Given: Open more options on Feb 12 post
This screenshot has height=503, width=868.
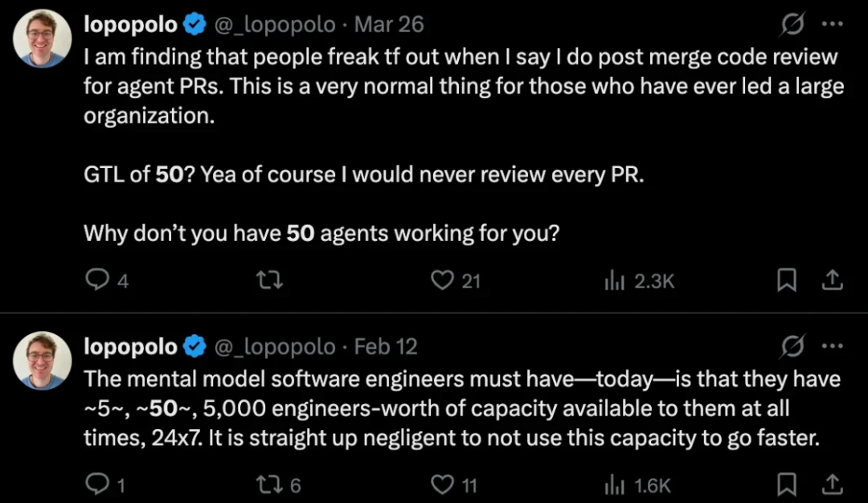Looking at the screenshot, I should (831, 347).
